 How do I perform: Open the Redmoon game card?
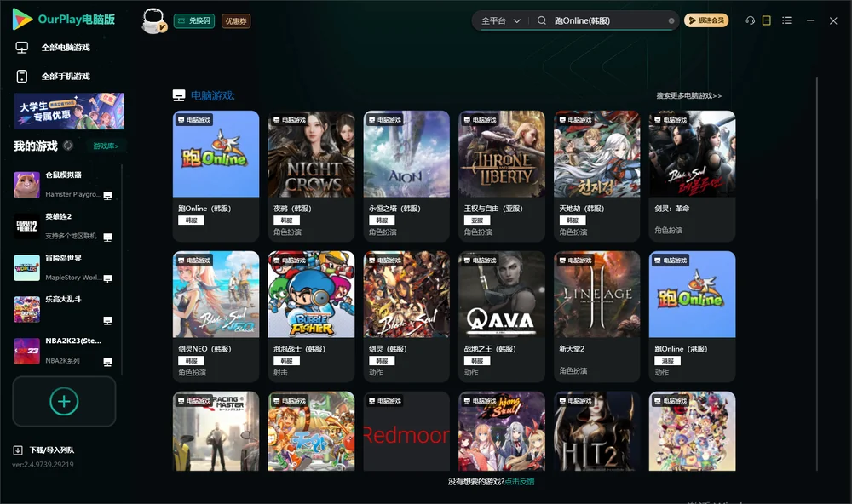[x=406, y=432]
